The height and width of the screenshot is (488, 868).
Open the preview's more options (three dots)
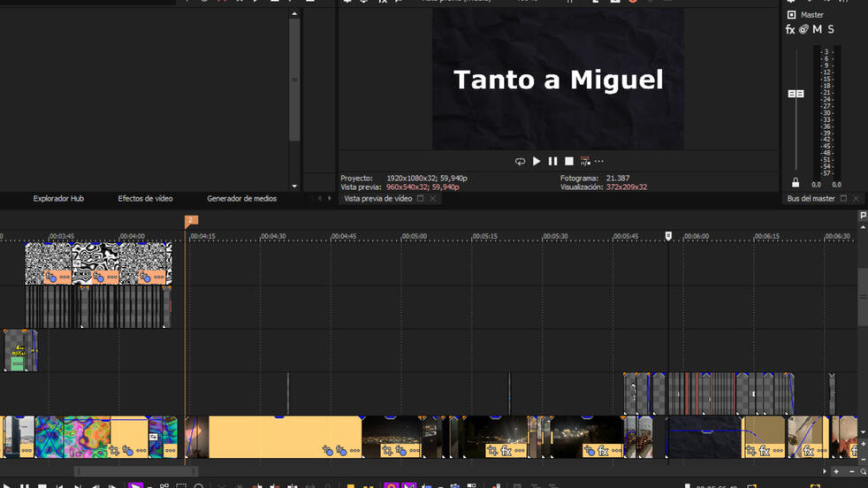[x=599, y=162]
